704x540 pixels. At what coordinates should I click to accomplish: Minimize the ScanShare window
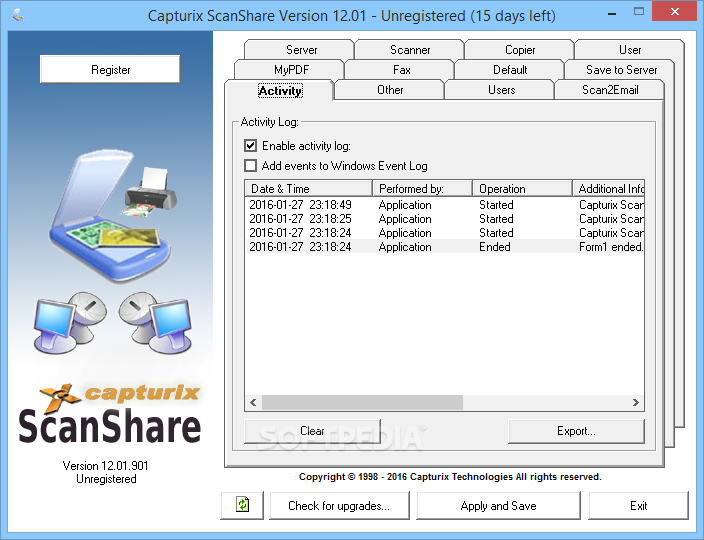[x=612, y=15]
